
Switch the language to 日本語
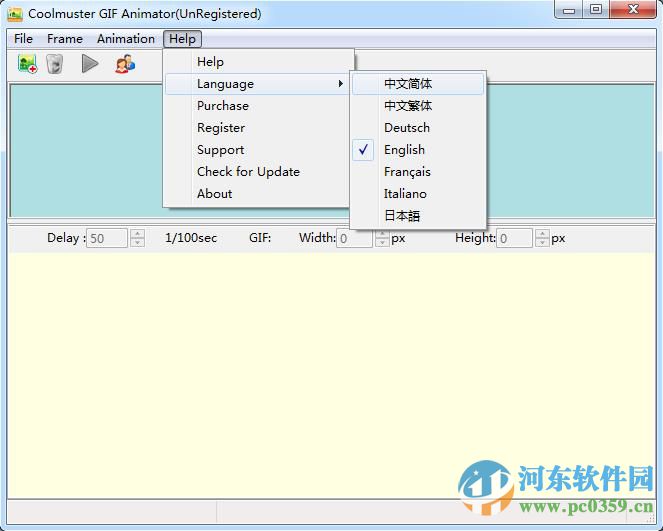coord(418,216)
